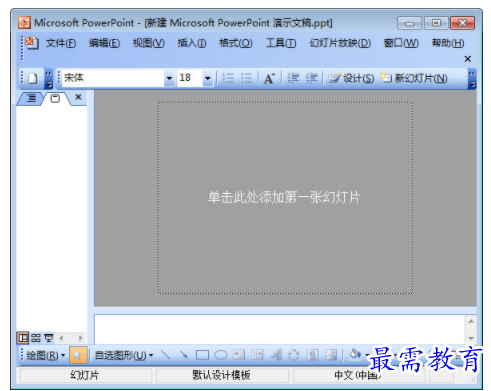
Task: Switch to Slide Sorter view
Action: point(36,338)
